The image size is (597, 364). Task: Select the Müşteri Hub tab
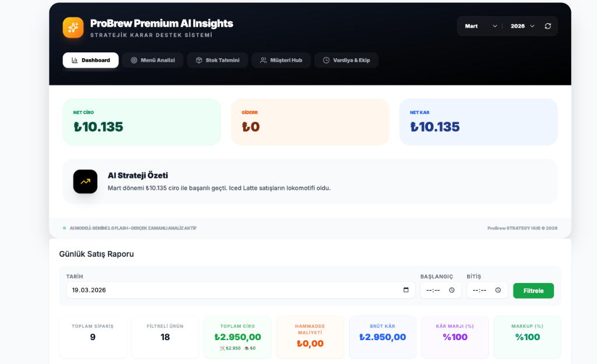(281, 60)
